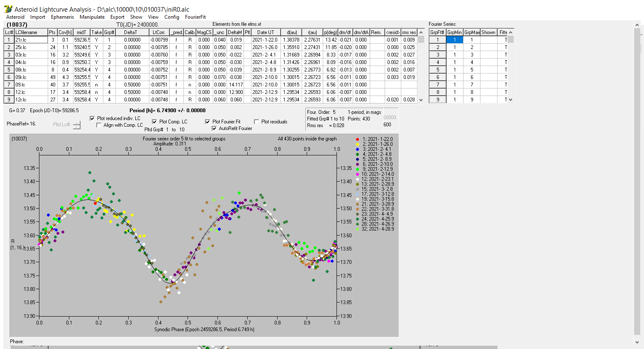Click red legend dot for 2021-1-22.0
Image resolution: width=644 pixels, height=349 pixels.
click(357, 139)
